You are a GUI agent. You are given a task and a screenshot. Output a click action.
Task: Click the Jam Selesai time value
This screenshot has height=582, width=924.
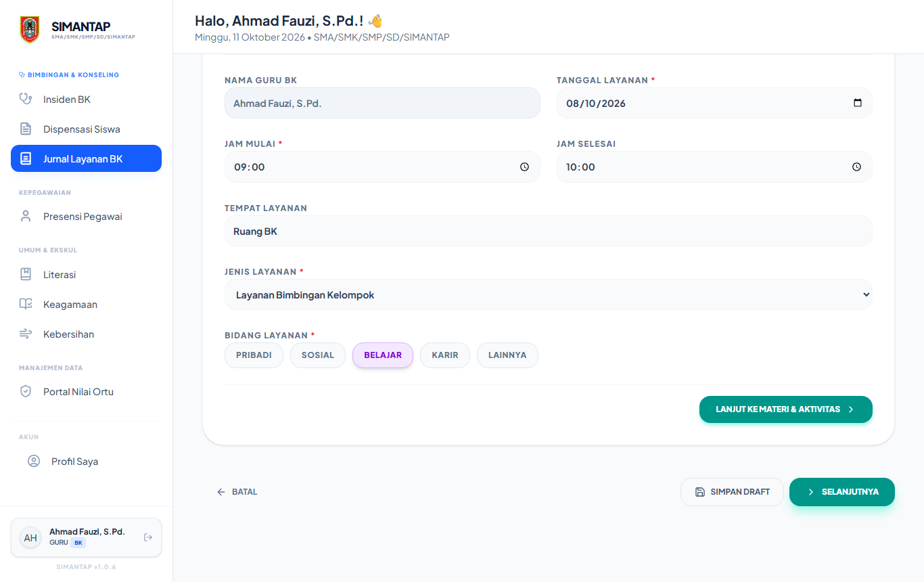pos(580,167)
